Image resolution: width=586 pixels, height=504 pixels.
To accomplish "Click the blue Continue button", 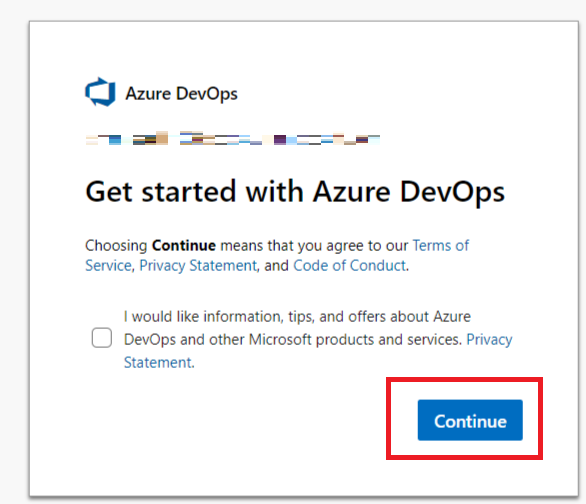I will (x=470, y=420).
